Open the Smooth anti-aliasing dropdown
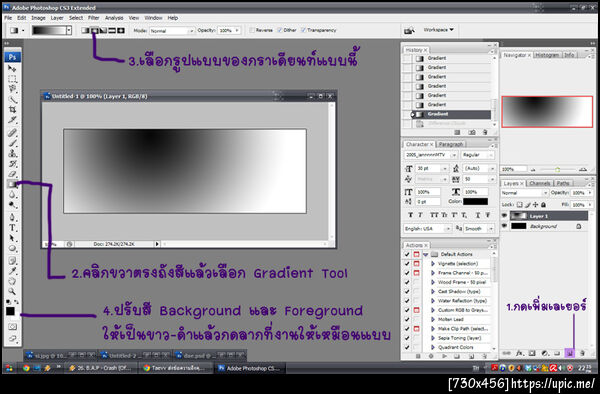This screenshot has height=394, width=600. [x=479, y=229]
